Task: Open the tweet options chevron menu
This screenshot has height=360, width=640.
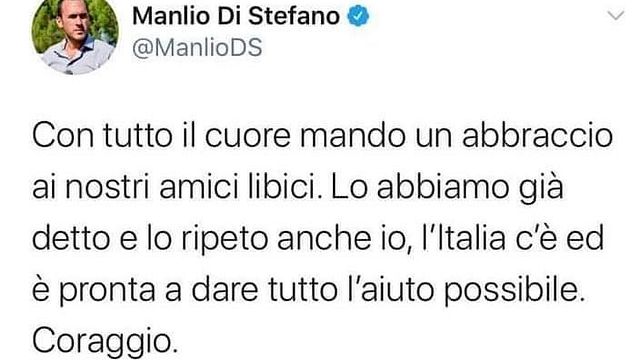Action: pyautogui.click(x=616, y=16)
